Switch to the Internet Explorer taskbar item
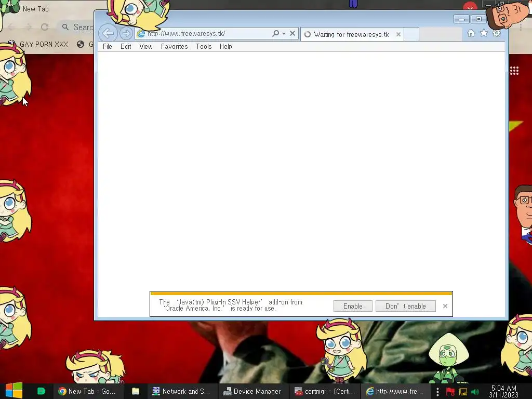532x399 pixels. (x=395, y=391)
